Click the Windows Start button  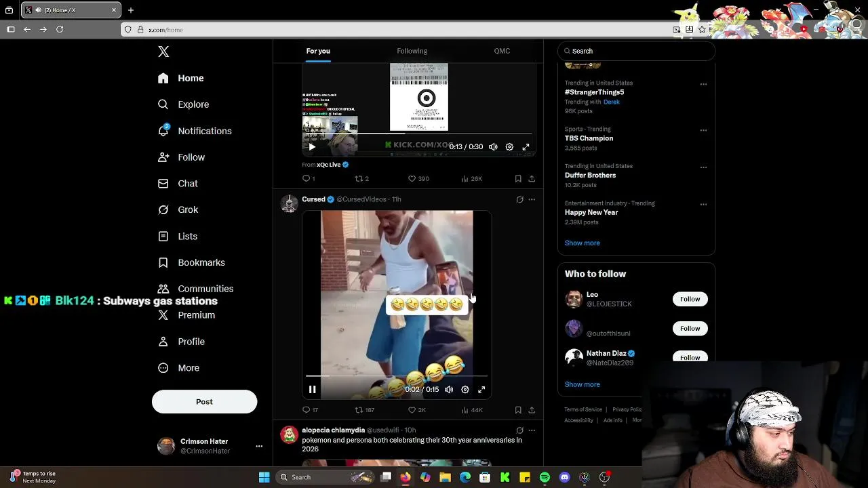tap(264, 477)
